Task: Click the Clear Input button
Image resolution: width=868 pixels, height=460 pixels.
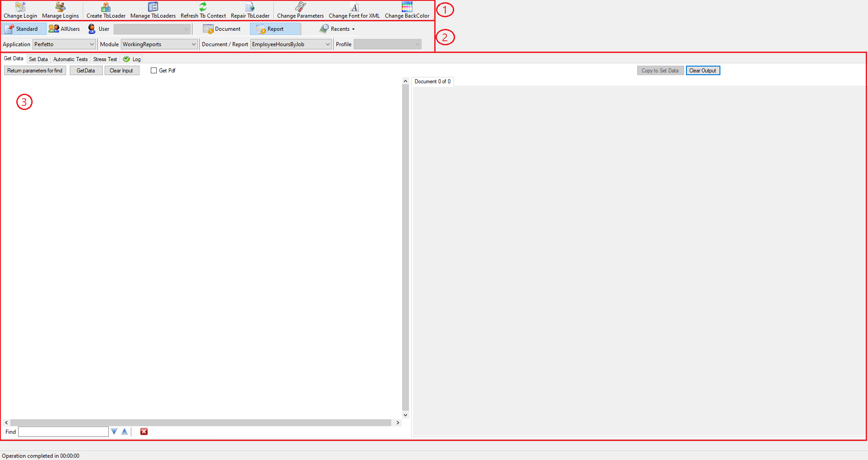Action: point(121,71)
